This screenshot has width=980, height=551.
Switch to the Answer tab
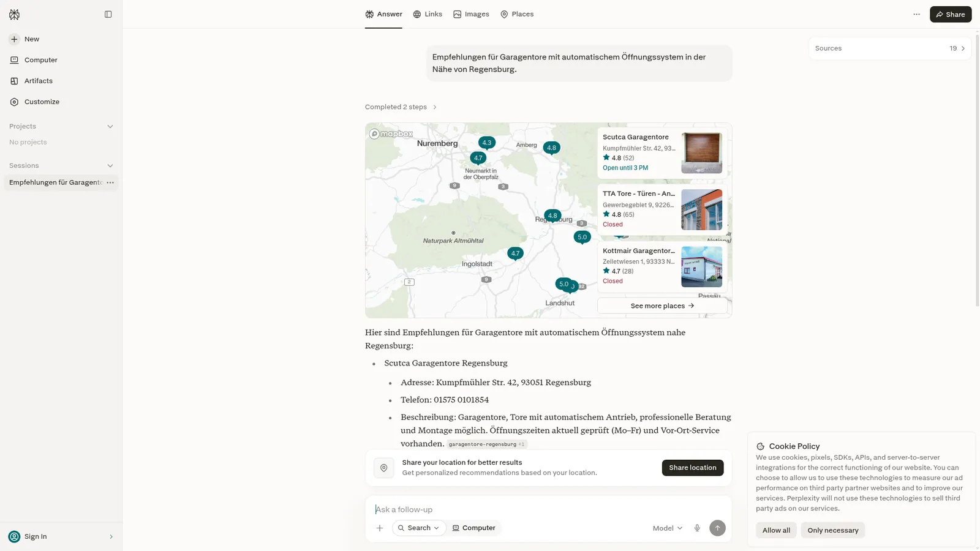pos(383,14)
